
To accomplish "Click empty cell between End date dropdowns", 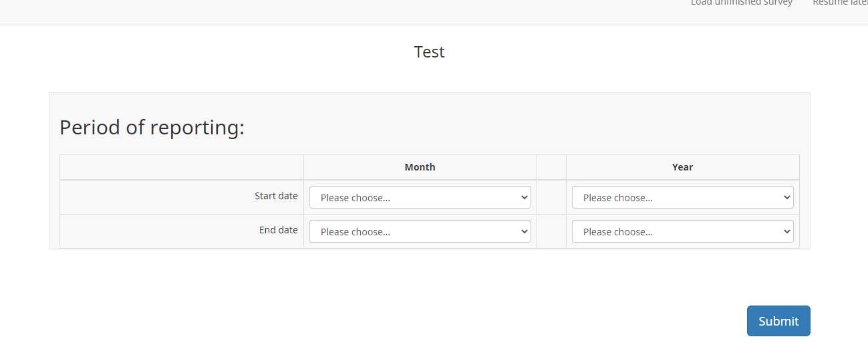I will point(551,231).
